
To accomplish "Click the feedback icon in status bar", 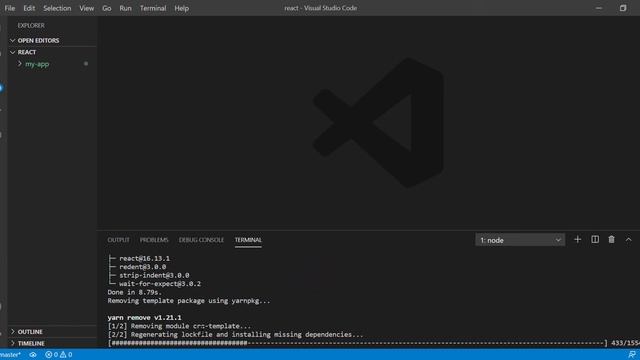I will 632,355.
